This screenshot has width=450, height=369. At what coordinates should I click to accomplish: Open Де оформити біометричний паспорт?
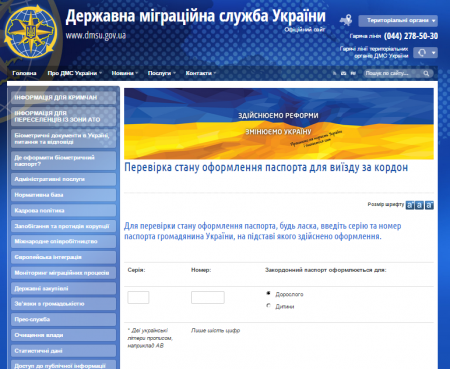click(x=63, y=161)
